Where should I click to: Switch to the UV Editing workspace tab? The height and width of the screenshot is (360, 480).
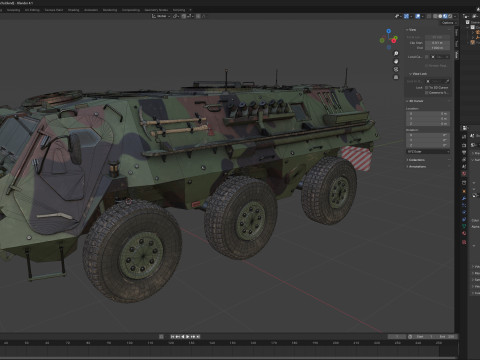click(32, 10)
